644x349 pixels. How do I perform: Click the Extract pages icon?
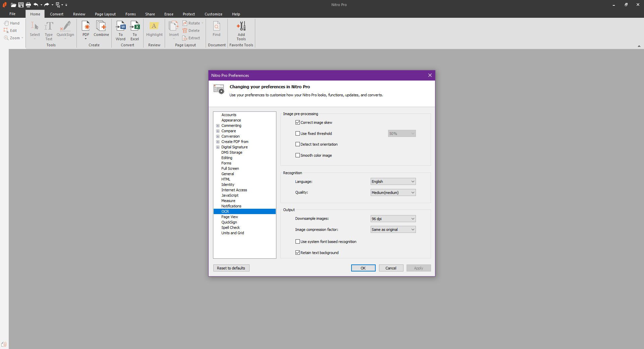point(191,38)
